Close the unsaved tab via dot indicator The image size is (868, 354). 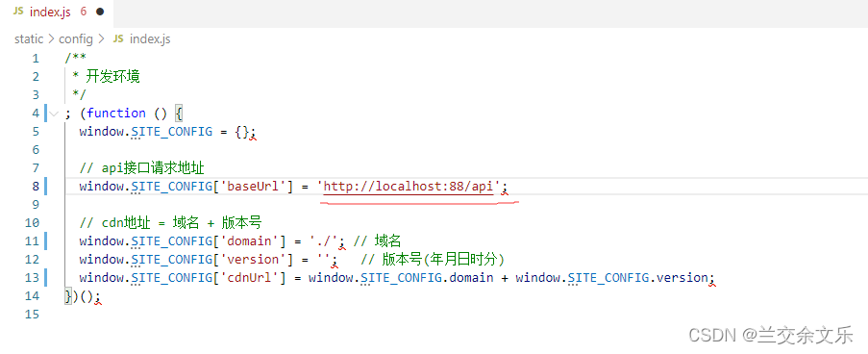coord(100,12)
